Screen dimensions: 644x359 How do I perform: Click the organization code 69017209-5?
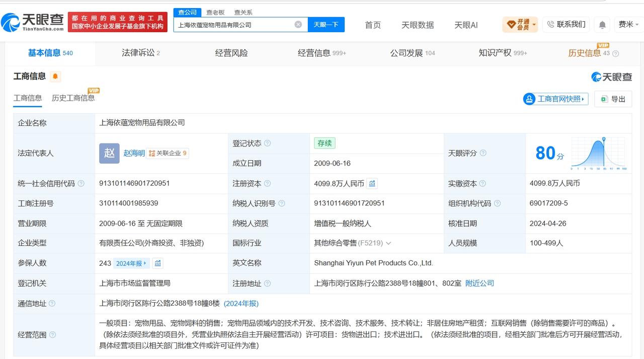coord(549,203)
